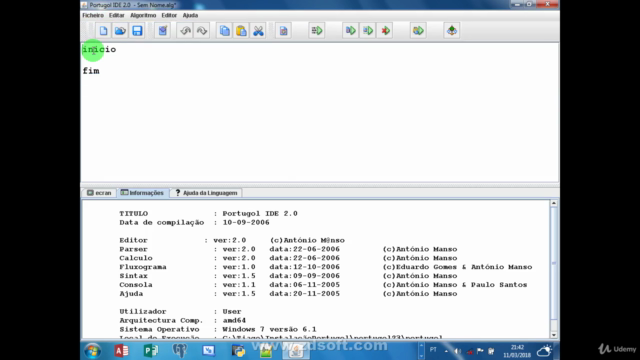Open the Editar menu

coord(116,16)
